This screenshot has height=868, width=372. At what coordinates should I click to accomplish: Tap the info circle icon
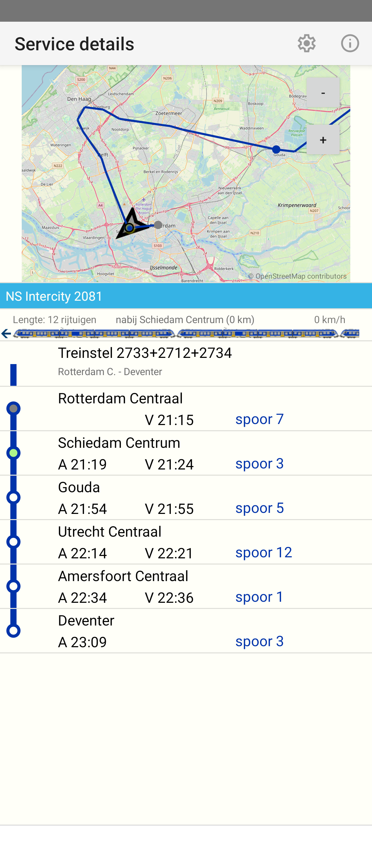coord(350,43)
